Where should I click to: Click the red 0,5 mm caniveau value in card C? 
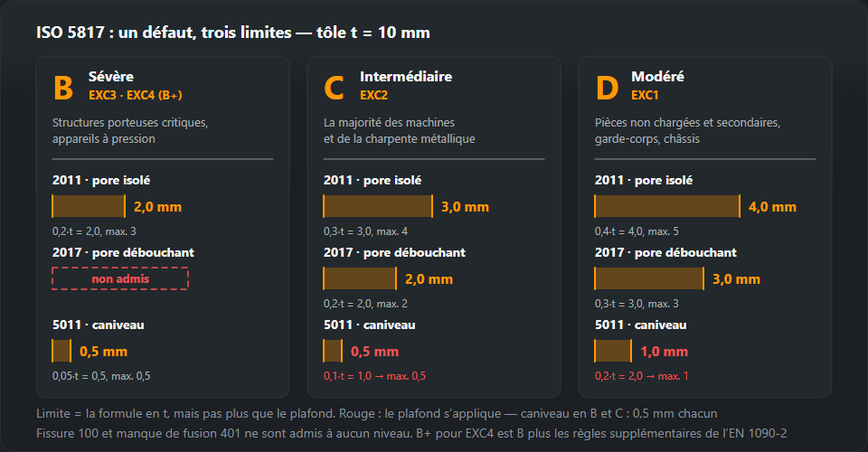tap(374, 352)
